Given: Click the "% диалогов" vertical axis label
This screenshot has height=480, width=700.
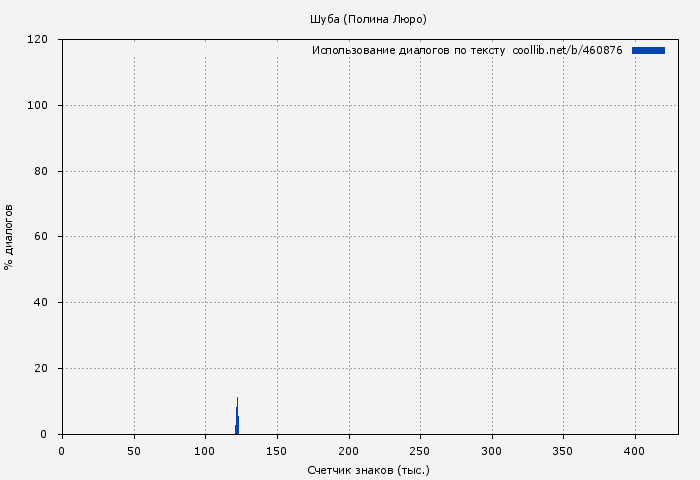Looking at the screenshot, I should click(x=9, y=237).
